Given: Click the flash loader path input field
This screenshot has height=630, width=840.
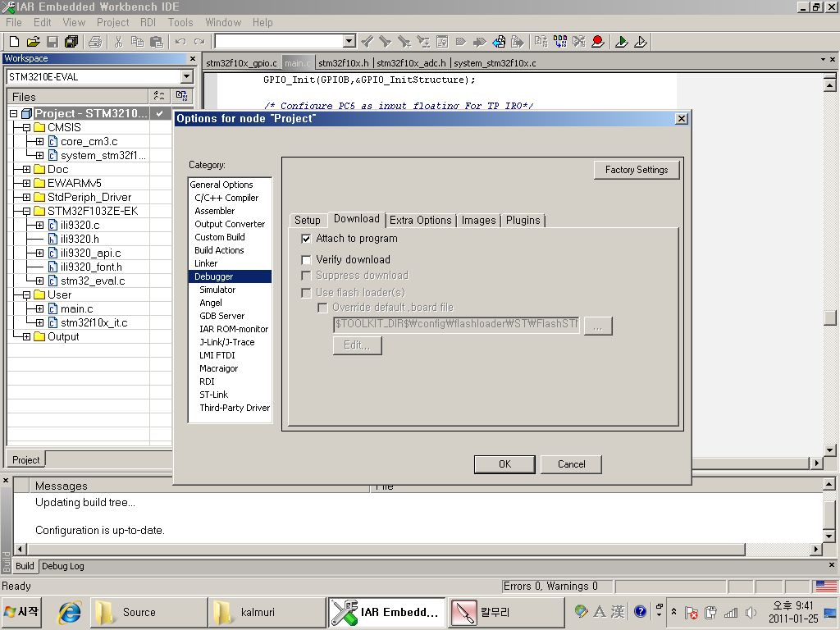Looking at the screenshot, I should coord(456,324).
